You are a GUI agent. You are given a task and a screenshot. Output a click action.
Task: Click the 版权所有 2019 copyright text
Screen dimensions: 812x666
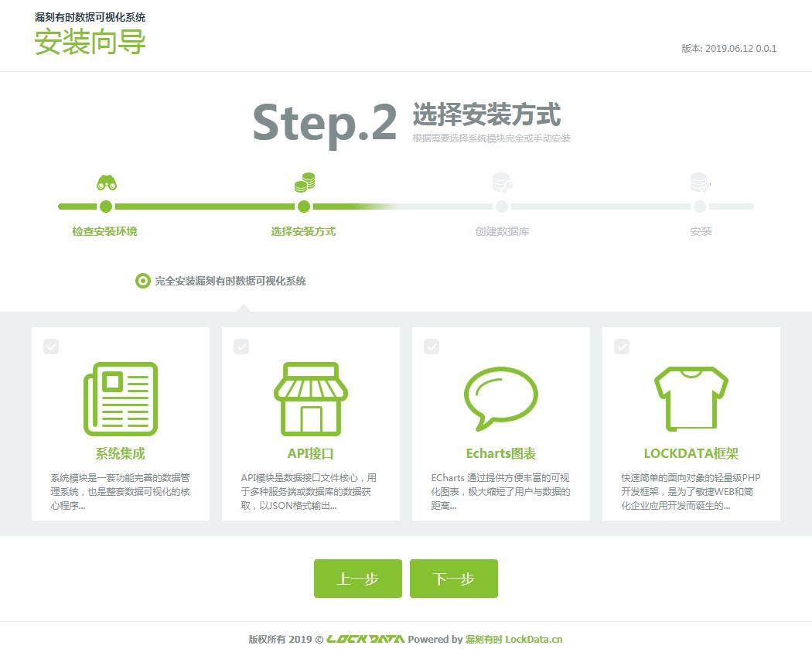pyautogui.click(x=286, y=639)
